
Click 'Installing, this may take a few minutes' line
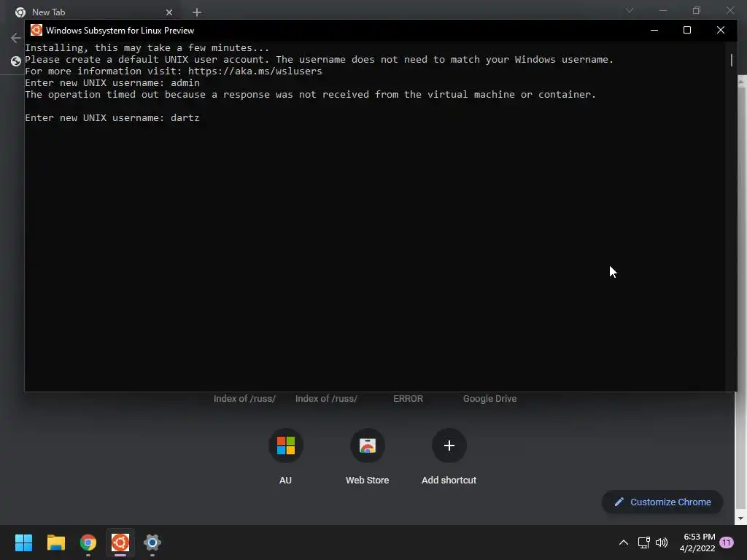click(147, 47)
